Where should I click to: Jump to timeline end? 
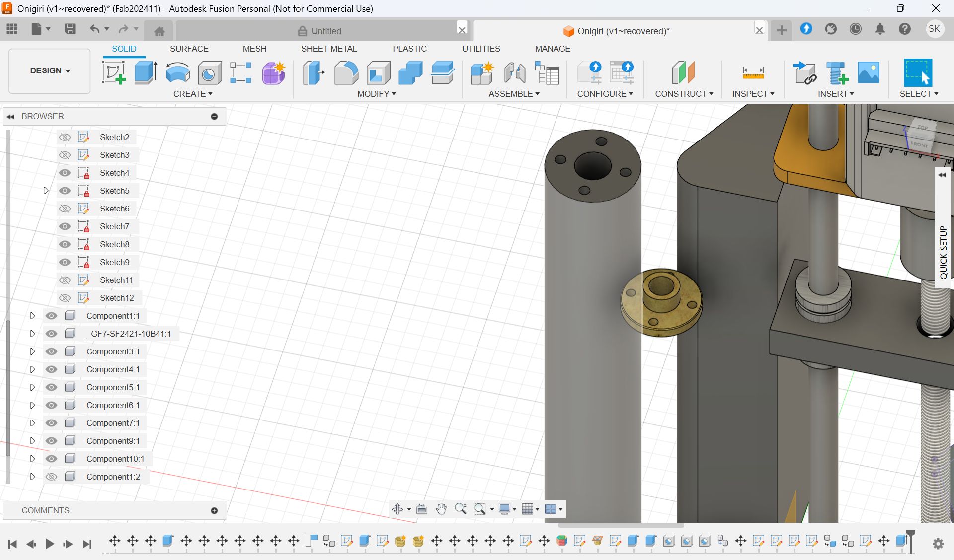coord(87,544)
